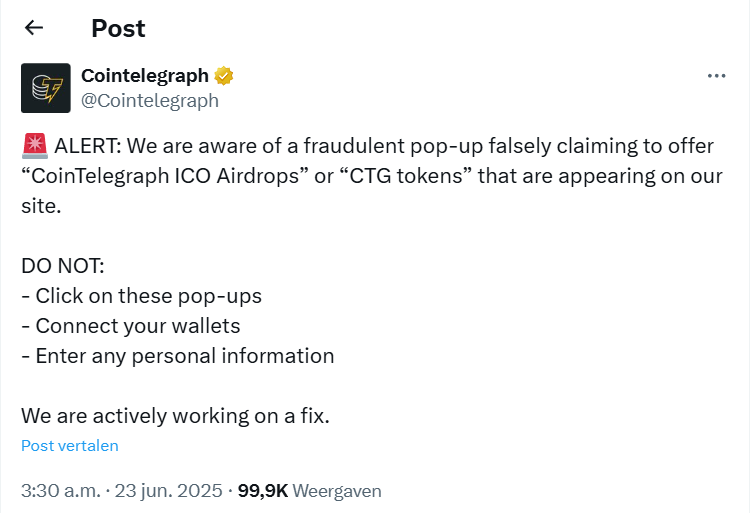The image size is (752, 513).
Task: Click the red siren emoji
Action: coord(35,146)
